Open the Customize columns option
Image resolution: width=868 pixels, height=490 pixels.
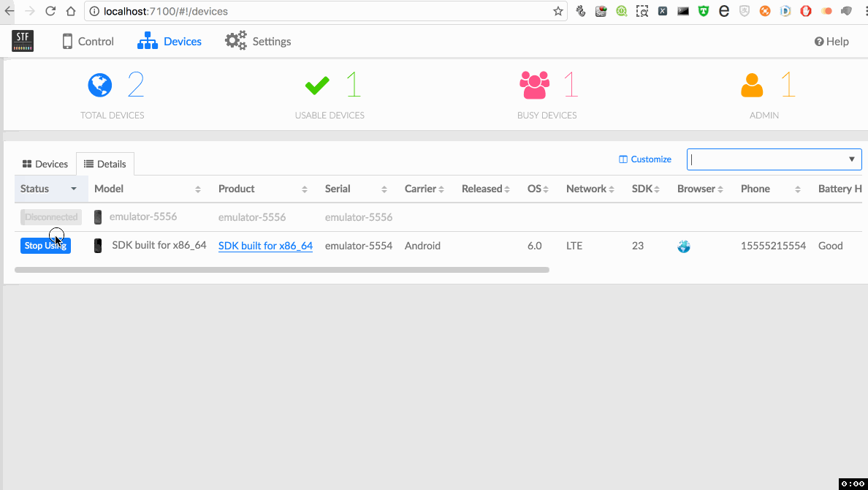click(x=645, y=159)
